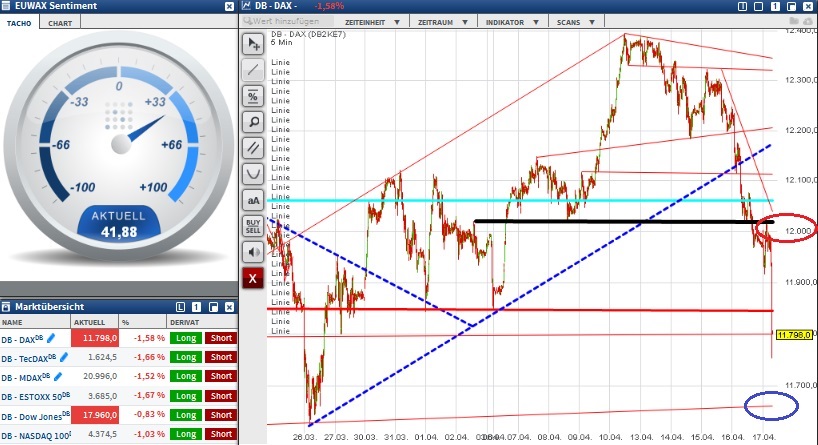The image size is (818, 445).
Task: Click pencil icon next to DB - MDAX
Action: coord(58,376)
